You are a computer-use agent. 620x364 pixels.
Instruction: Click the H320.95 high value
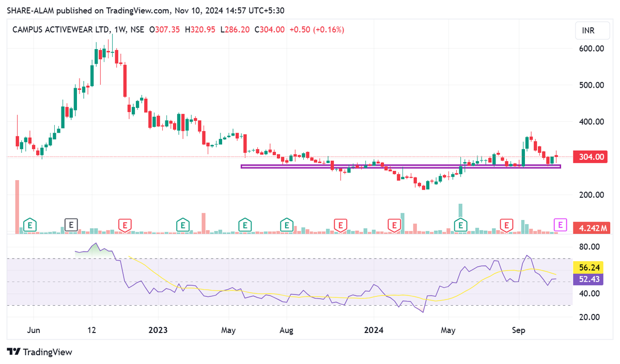pos(200,30)
